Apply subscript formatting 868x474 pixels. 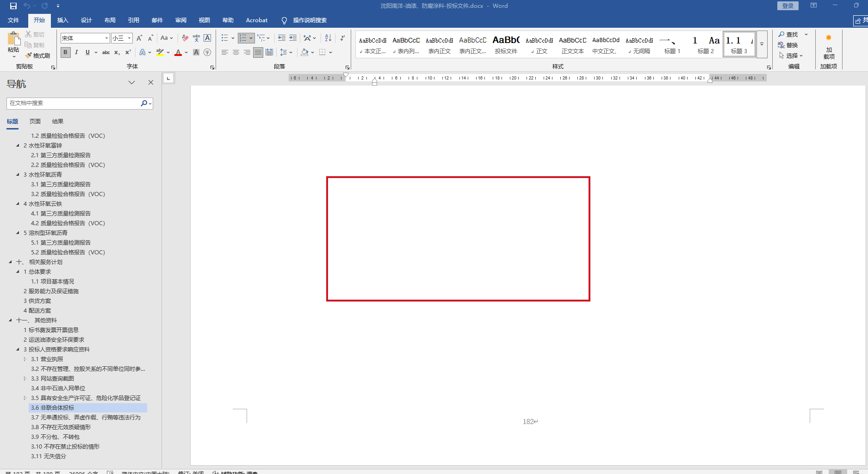[117, 52]
